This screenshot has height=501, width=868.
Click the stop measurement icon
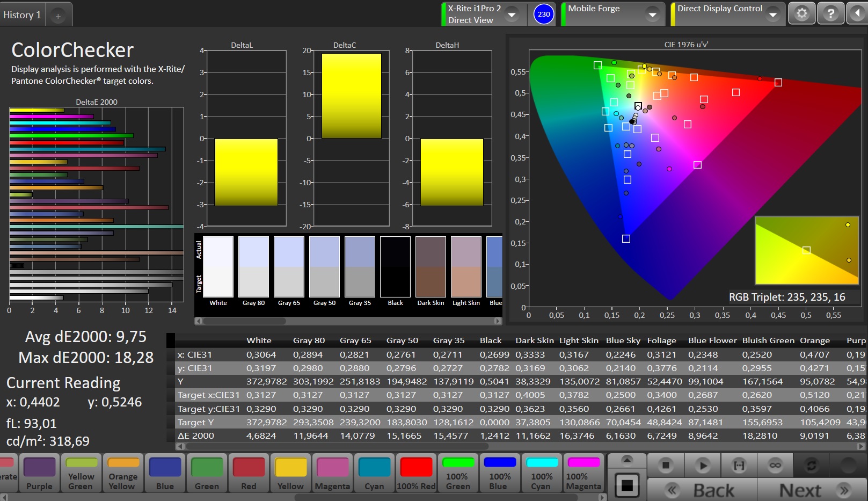(x=666, y=465)
